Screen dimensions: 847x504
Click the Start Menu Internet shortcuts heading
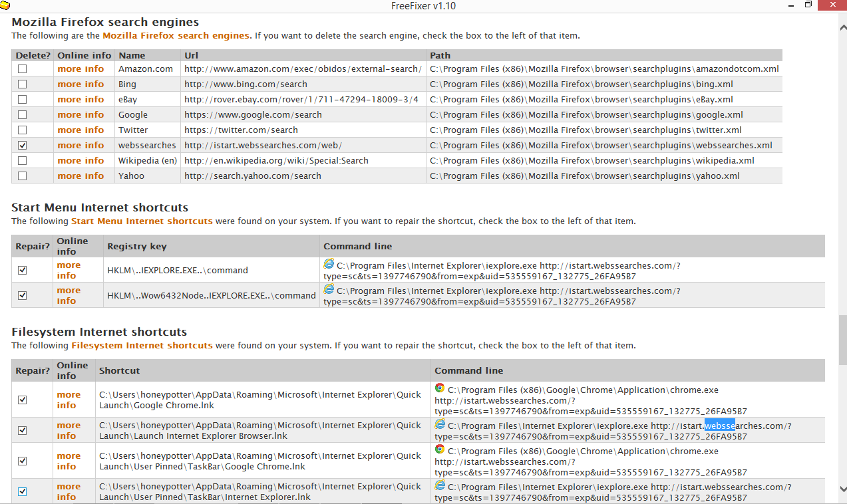pyautogui.click(x=100, y=207)
